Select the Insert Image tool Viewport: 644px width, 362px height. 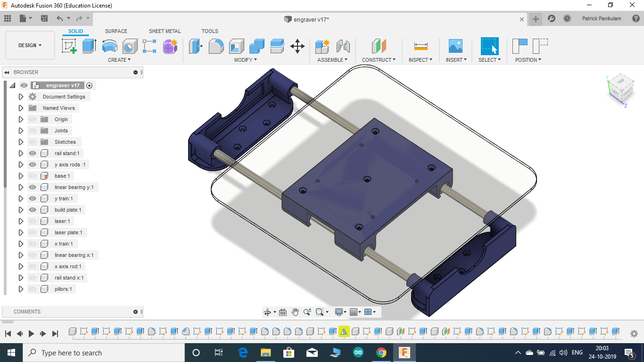click(455, 46)
